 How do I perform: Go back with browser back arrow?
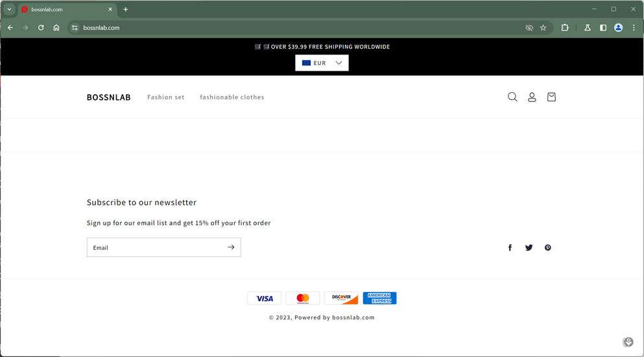point(10,27)
